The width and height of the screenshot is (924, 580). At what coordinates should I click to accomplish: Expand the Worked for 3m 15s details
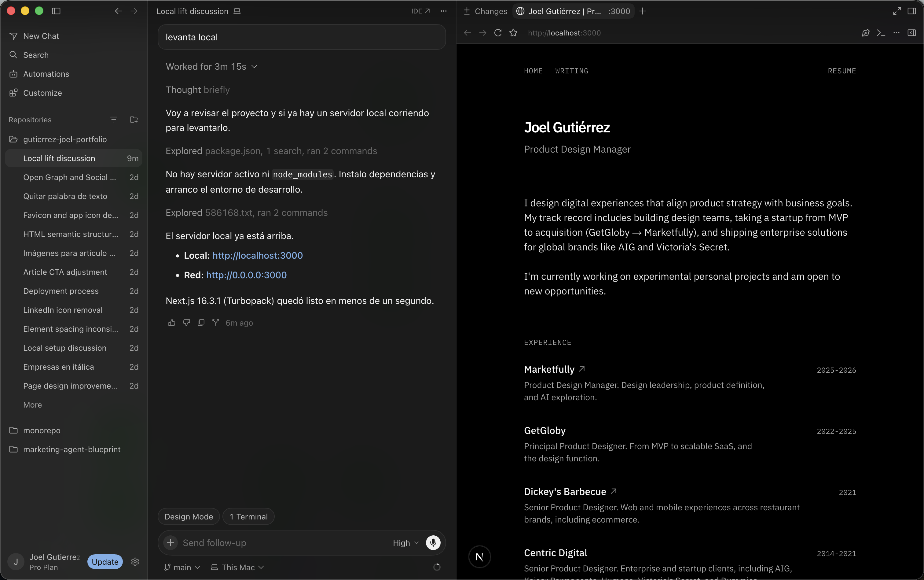[211, 67]
